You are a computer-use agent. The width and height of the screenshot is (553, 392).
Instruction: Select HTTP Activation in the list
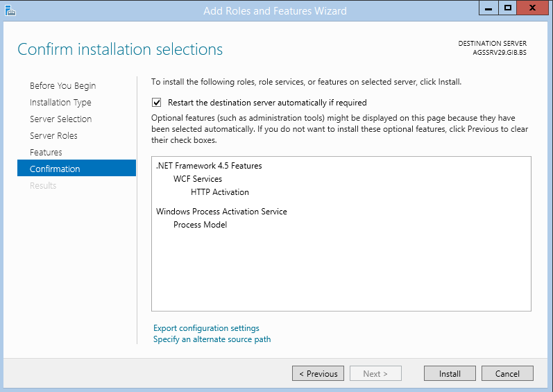[220, 192]
